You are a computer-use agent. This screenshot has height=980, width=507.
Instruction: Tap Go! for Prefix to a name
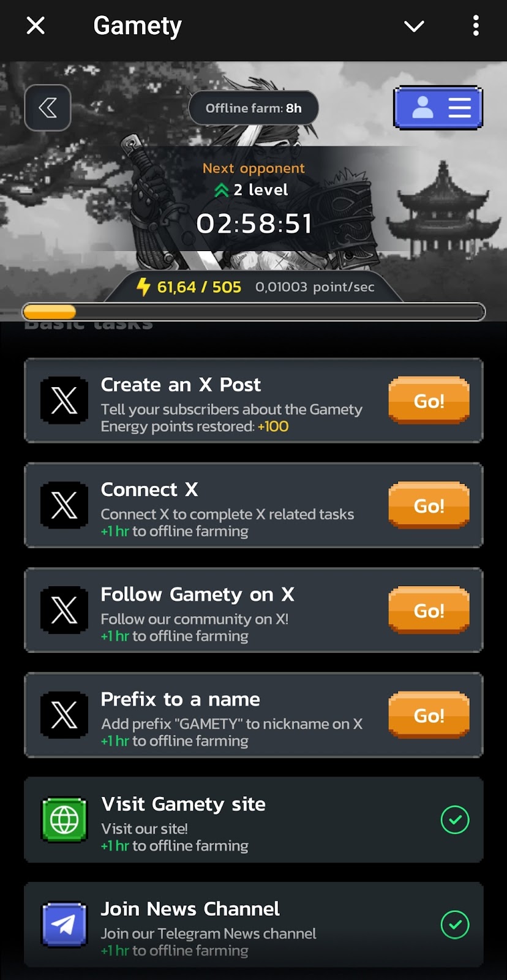click(x=429, y=715)
